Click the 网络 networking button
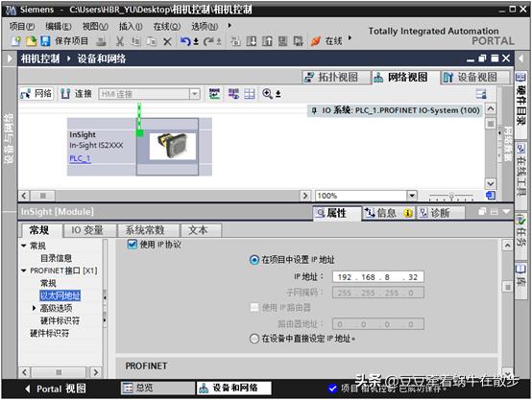The height and width of the screenshot is (400, 532). coord(36,94)
